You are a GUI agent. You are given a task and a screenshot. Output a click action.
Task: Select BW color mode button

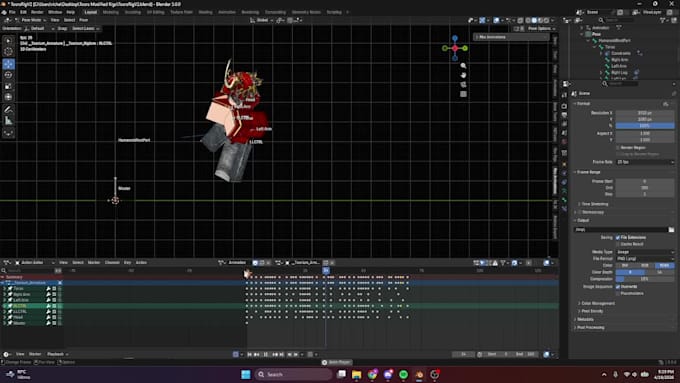(x=625, y=265)
